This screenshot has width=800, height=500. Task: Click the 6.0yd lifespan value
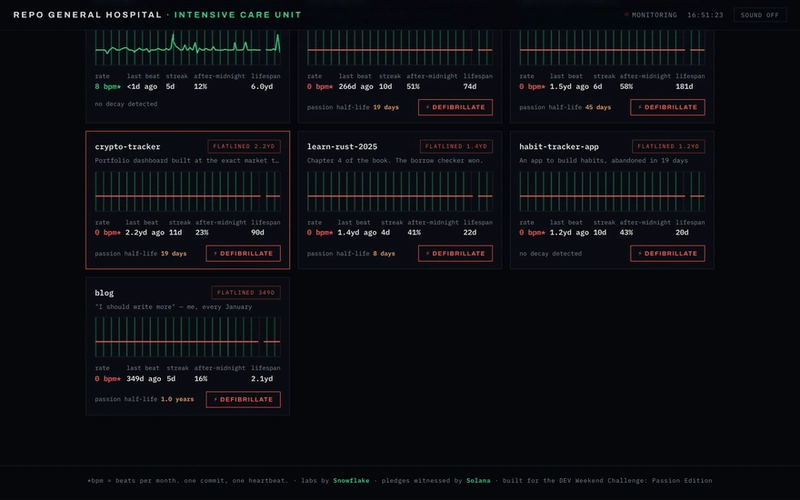point(262,87)
